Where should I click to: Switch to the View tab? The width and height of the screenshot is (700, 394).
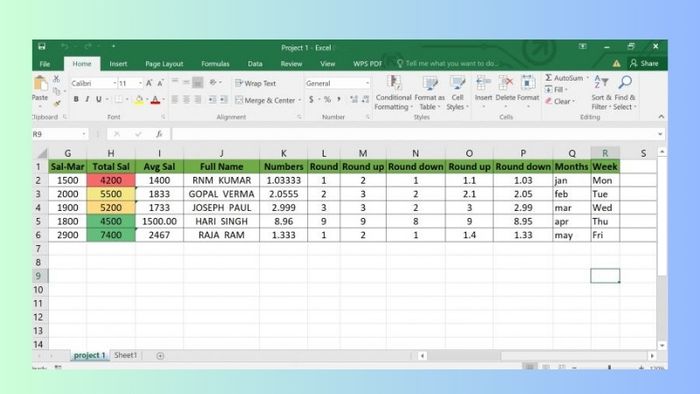point(327,64)
